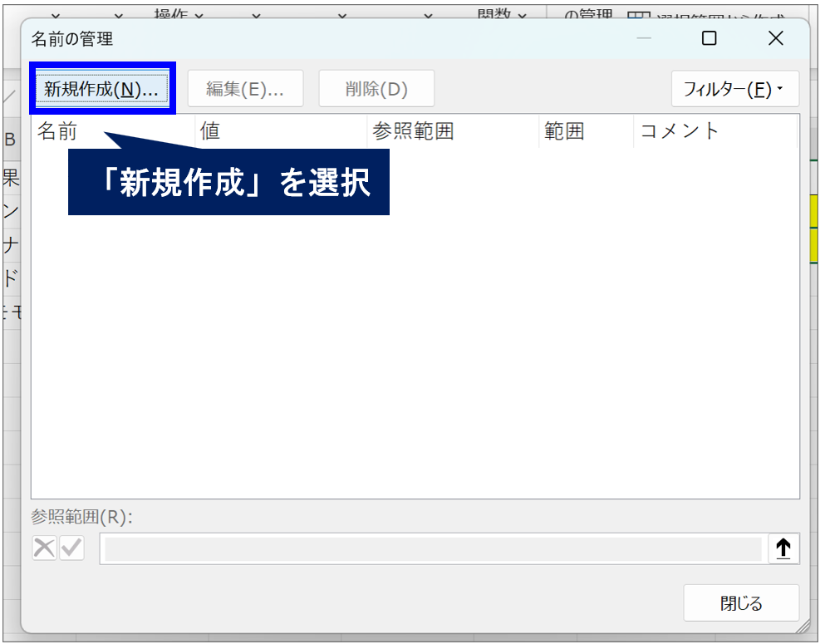Screen dimensions: 820x644
Task: Click the 削除(D) button
Action: pyautogui.click(x=376, y=89)
